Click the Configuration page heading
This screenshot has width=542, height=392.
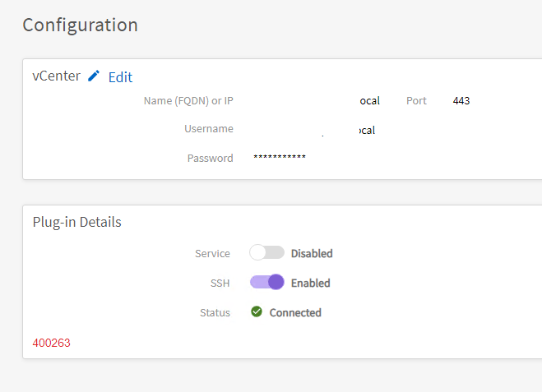pos(80,25)
